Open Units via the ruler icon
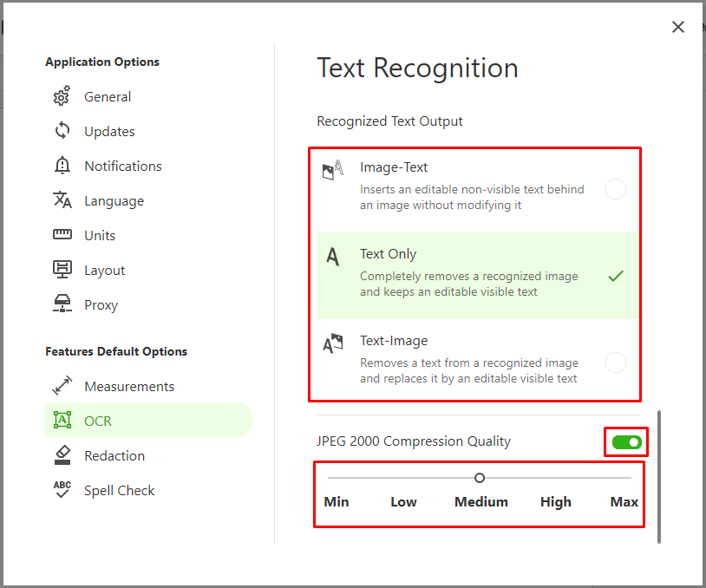This screenshot has width=706, height=588. coord(62,236)
